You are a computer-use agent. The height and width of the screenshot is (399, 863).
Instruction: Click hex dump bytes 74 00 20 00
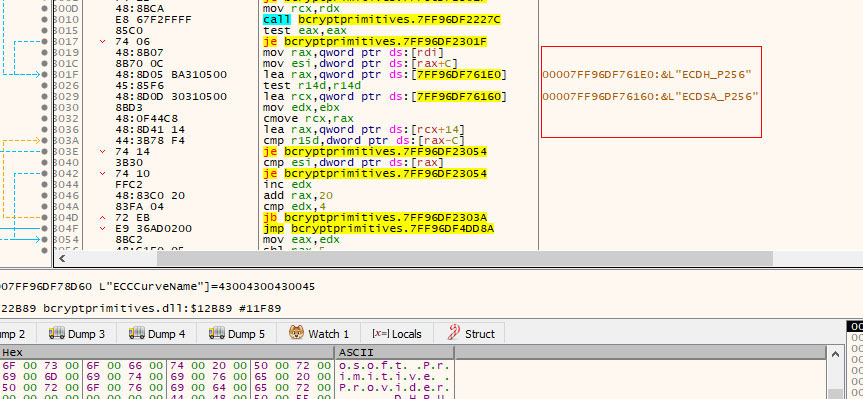tap(209, 365)
